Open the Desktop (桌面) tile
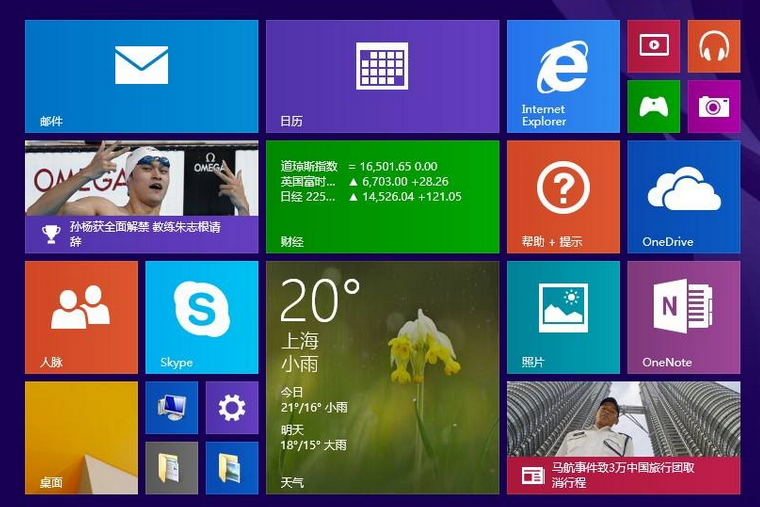 coord(81,437)
